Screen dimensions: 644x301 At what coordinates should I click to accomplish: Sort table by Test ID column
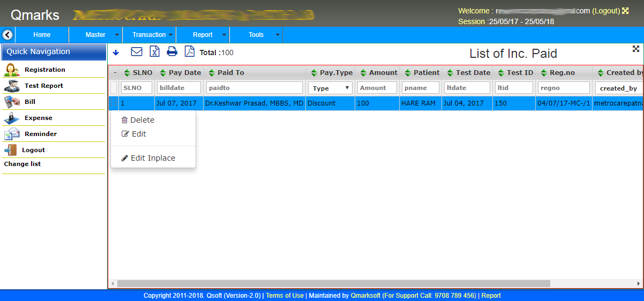pos(514,73)
